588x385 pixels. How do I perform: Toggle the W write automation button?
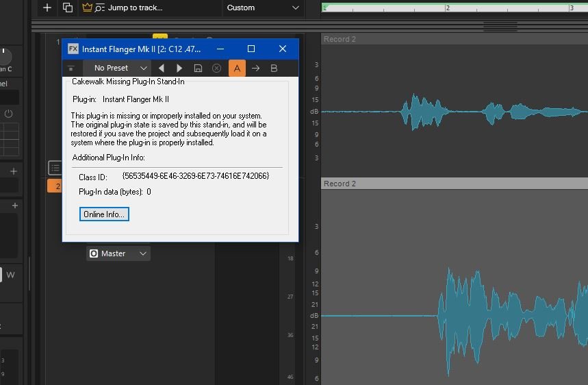coord(10,275)
